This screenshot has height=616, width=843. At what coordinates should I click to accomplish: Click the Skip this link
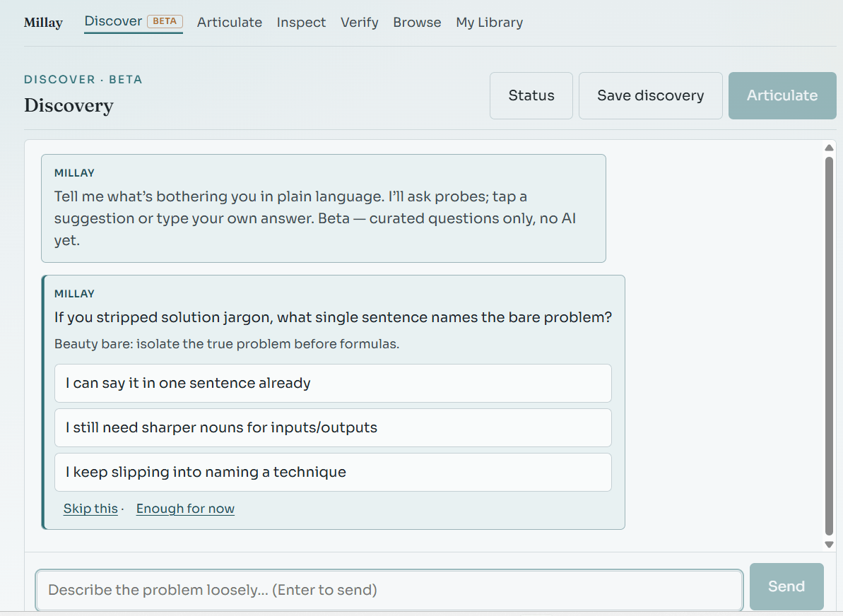point(90,509)
